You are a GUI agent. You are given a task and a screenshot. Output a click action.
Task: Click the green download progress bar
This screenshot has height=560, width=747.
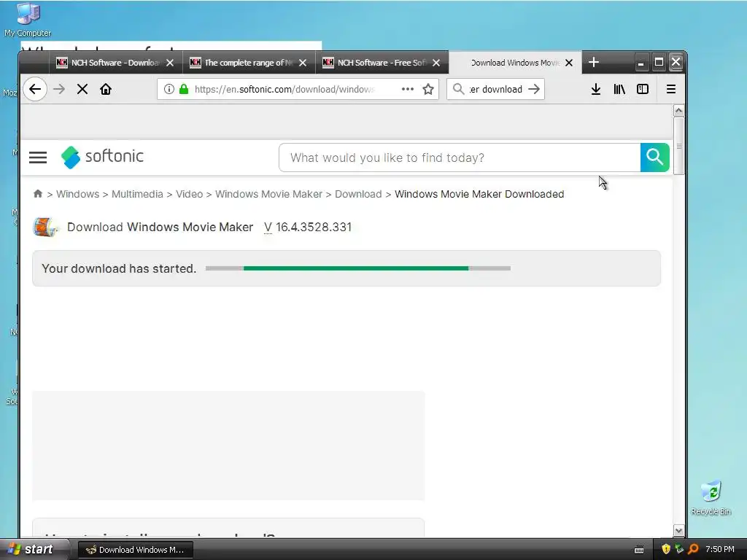[x=357, y=268]
